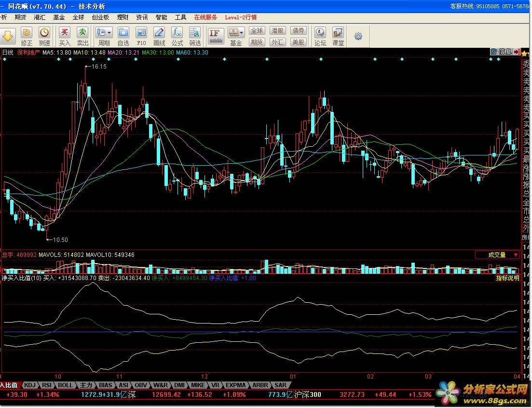Screen dimensions: 532x408
Task: Click the 保利地产 stock name label
Action: pyautogui.click(x=28, y=52)
